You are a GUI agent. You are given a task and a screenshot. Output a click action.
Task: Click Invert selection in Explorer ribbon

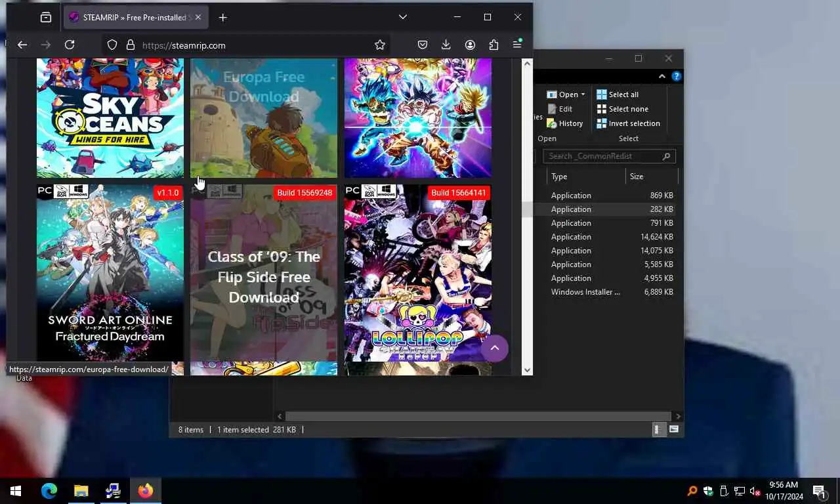pyautogui.click(x=628, y=123)
